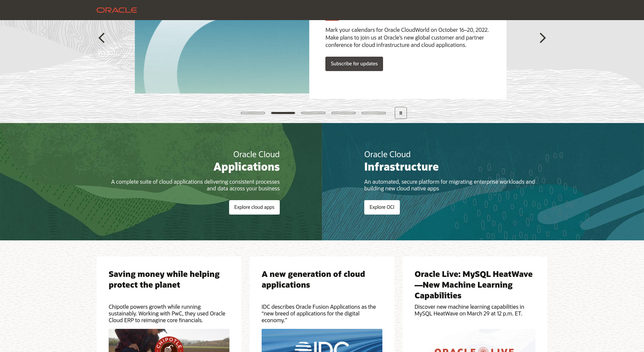Select 'Oracle Cloud Applications' title text

(x=247, y=161)
